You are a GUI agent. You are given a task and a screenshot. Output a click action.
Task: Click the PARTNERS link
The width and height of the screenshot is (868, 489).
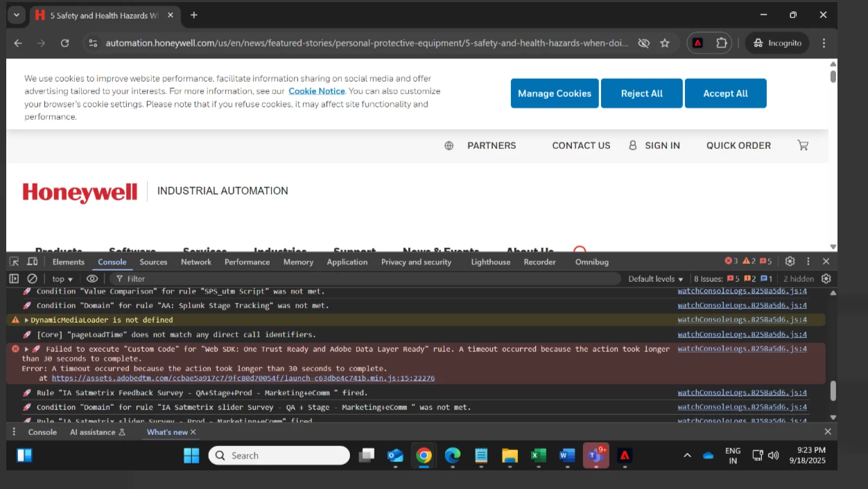(x=492, y=145)
